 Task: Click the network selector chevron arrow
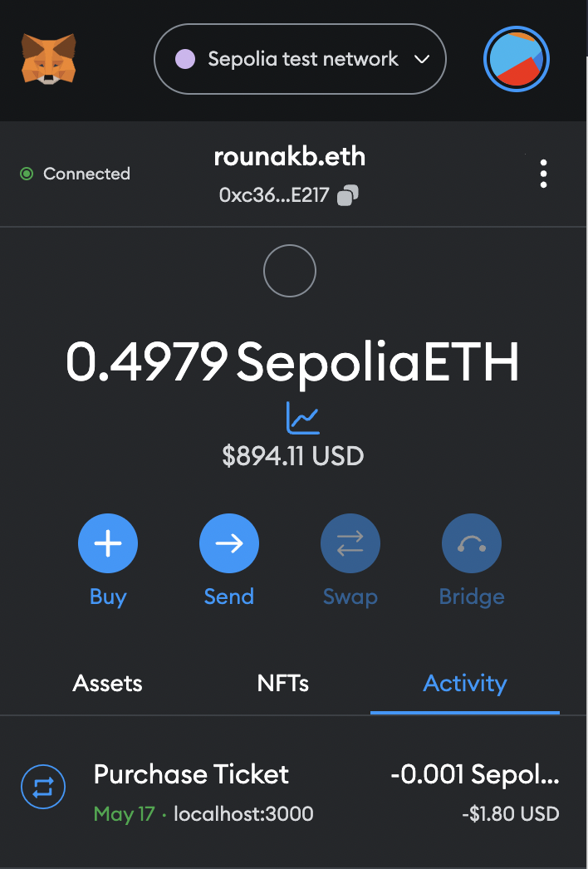(x=422, y=59)
